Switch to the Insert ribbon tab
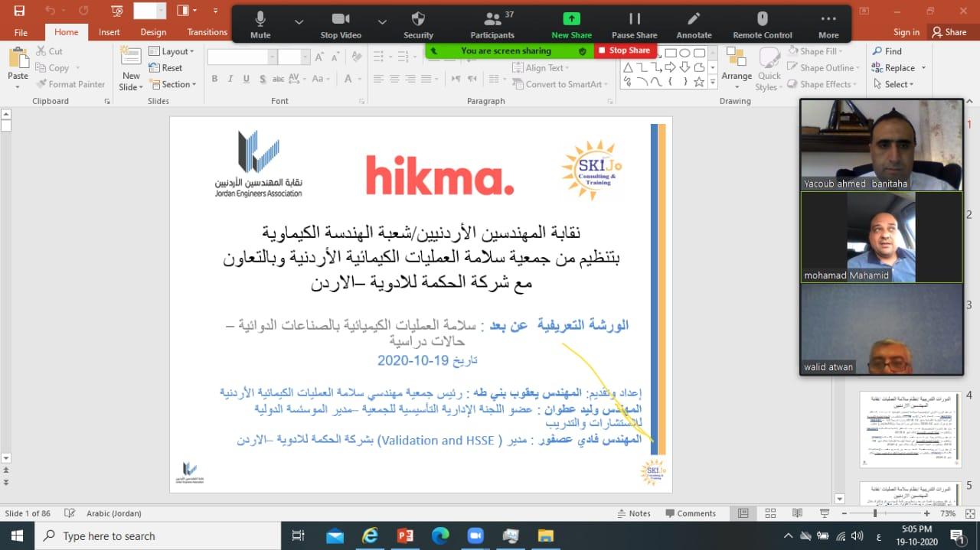 (x=109, y=32)
